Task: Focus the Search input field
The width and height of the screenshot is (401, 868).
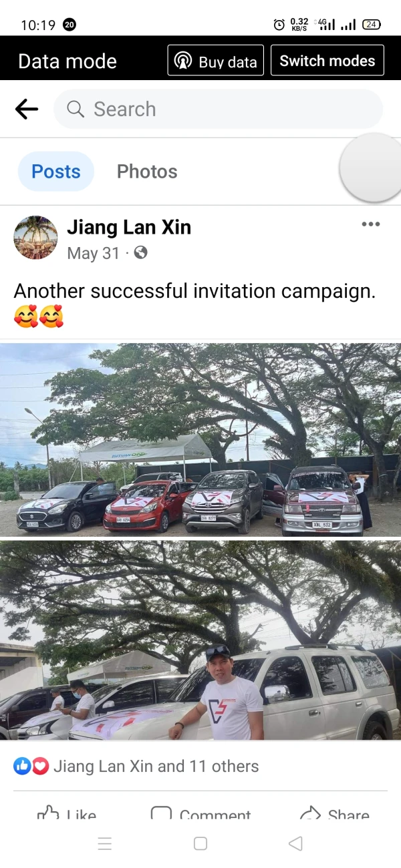Action: click(218, 109)
